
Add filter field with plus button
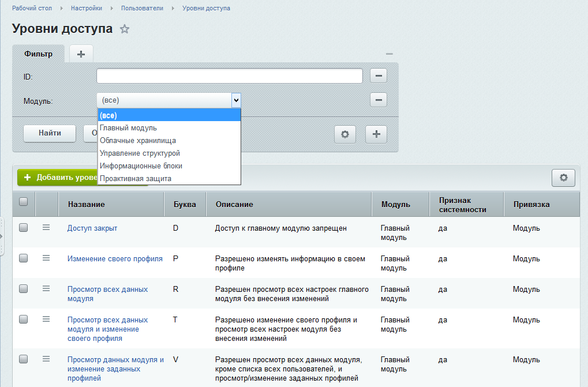(x=376, y=134)
